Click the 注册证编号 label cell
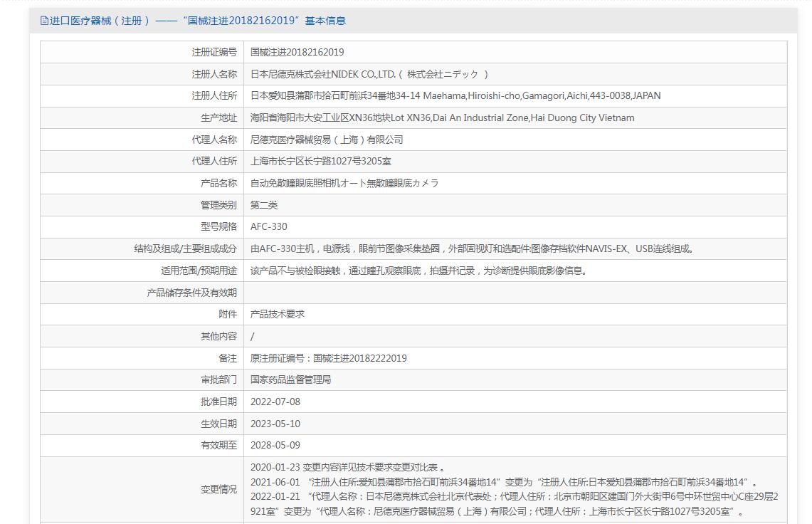The width and height of the screenshot is (812, 524). click(x=142, y=52)
